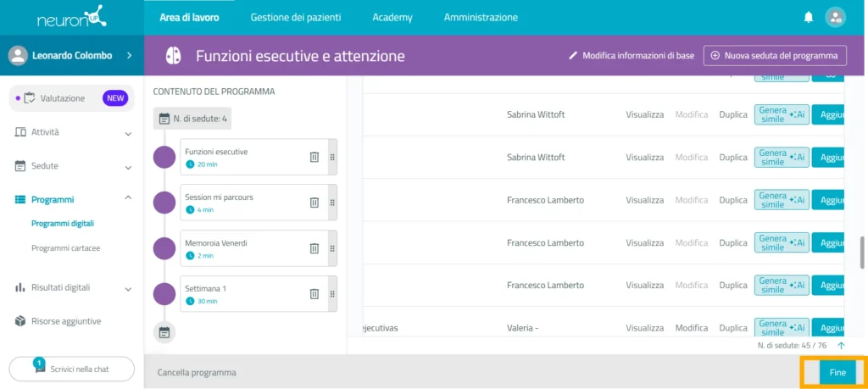Click the trash icon on Memoroia Venerdi

(x=314, y=248)
